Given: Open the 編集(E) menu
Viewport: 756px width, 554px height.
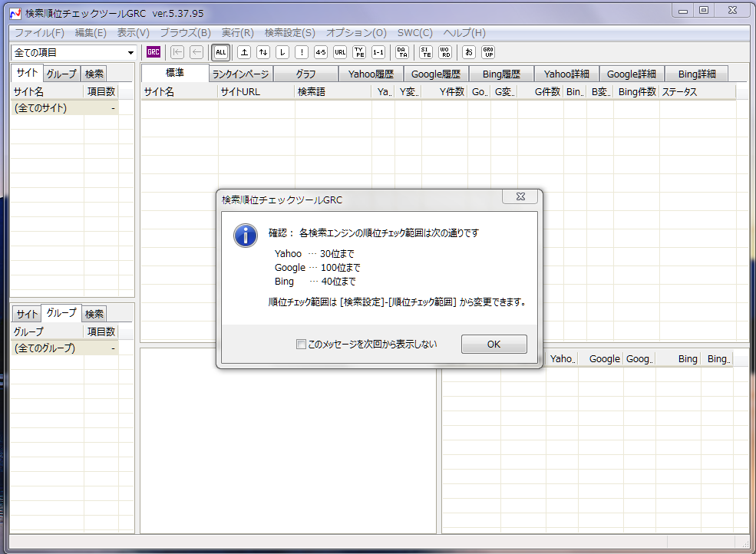Looking at the screenshot, I should [91, 33].
